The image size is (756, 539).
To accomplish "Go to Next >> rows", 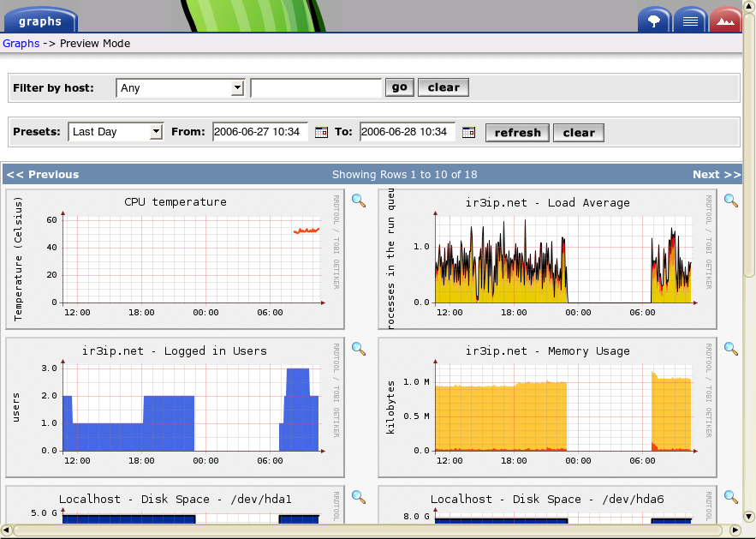I will [717, 175].
